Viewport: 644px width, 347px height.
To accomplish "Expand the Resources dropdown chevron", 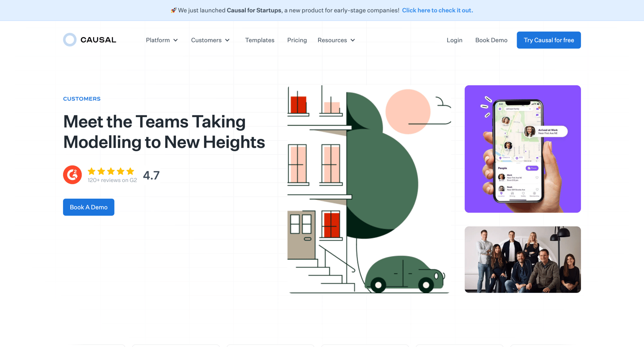I will point(353,40).
